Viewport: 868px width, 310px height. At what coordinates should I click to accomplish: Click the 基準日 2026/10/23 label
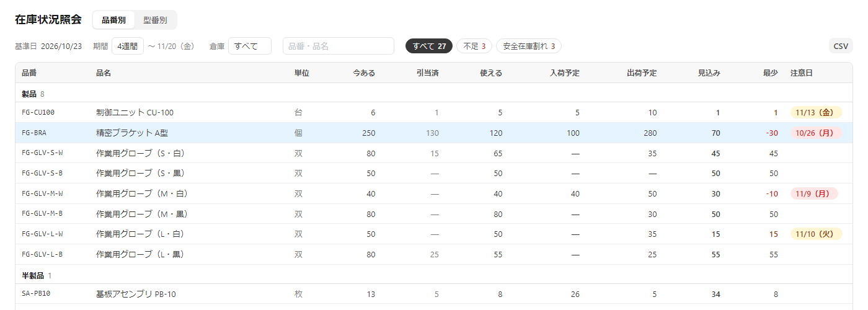tap(48, 46)
